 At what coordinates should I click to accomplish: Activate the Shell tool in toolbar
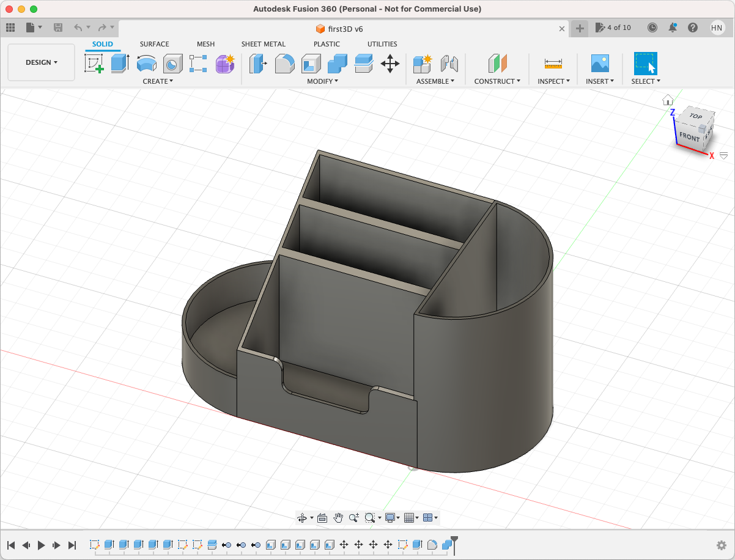pyautogui.click(x=311, y=64)
